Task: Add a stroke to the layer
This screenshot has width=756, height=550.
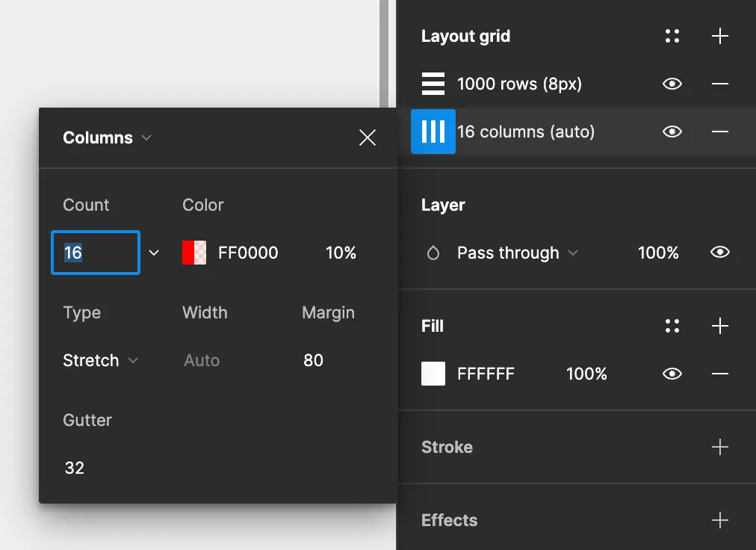Action: (x=720, y=447)
